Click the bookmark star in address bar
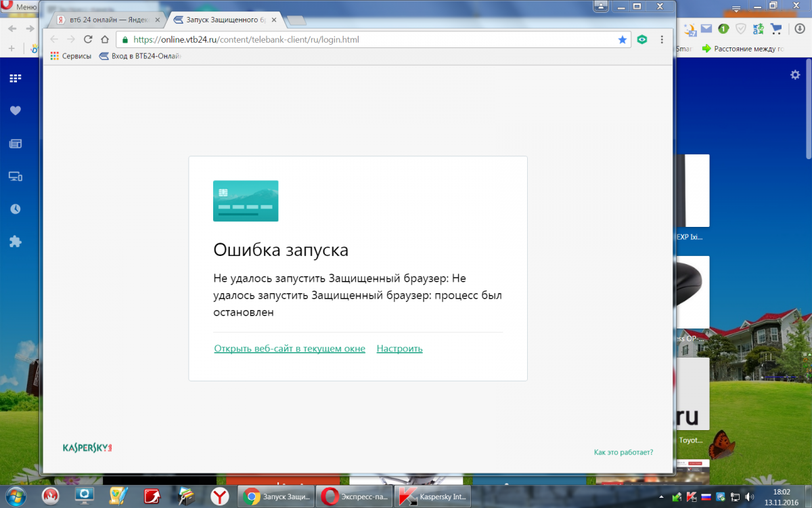Screen dimensions: 812x508 623,39
